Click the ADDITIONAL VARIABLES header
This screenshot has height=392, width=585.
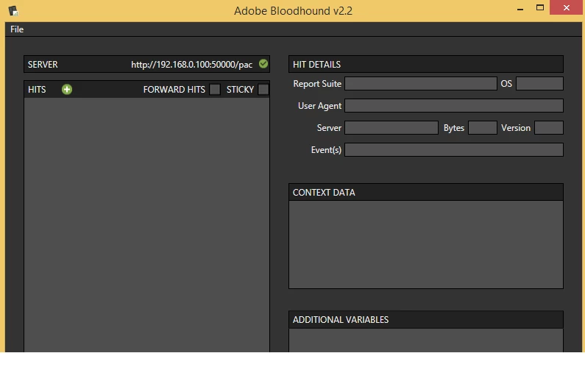coord(426,320)
